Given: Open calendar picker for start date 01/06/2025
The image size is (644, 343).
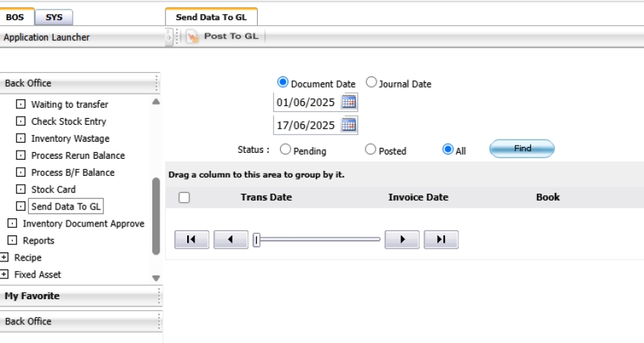Looking at the screenshot, I should coord(349,102).
